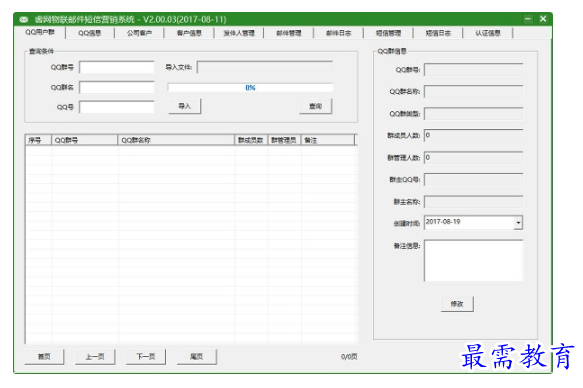583x388 pixels.
Task: Select the 客户信息 tab
Action: [x=189, y=33]
